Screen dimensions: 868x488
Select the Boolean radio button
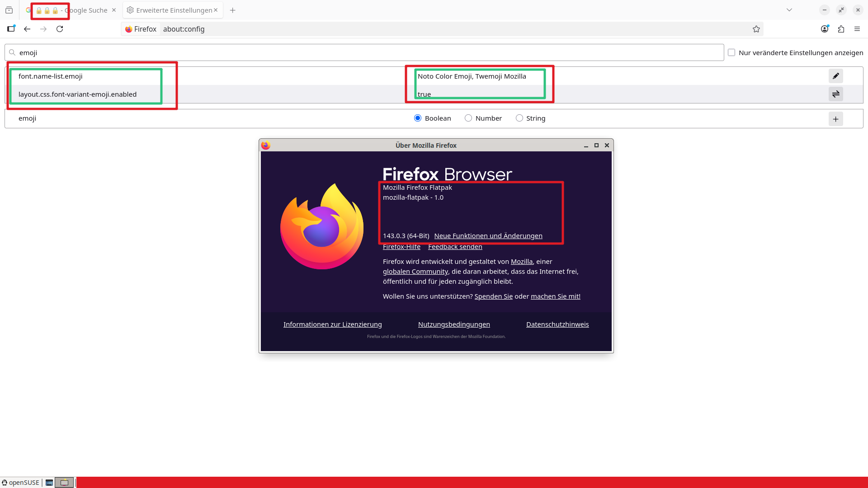pyautogui.click(x=418, y=118)
